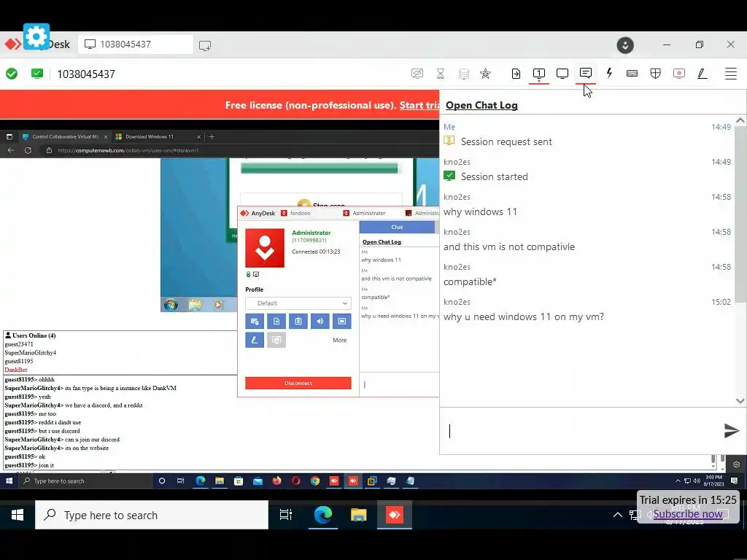Open the dark circular chevron dropdown in title bar
747x560 pixels.
point(625,45)
